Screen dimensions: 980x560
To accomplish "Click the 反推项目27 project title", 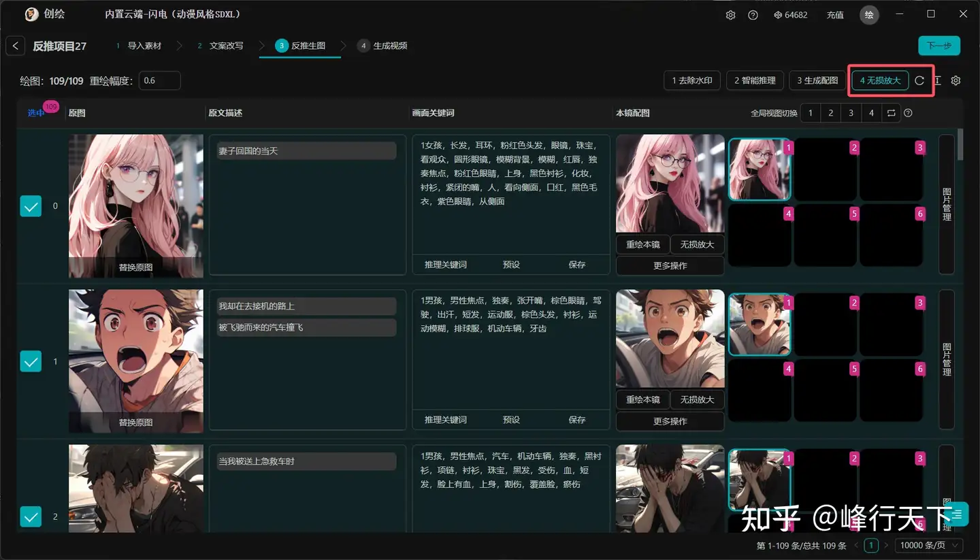I will point(60,46).
